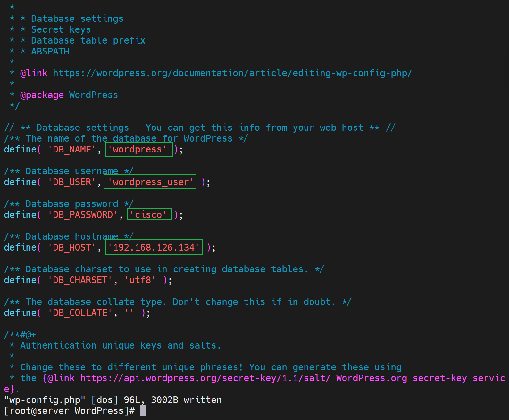Click the 'DB_HOST' constant string

(72, 248)
